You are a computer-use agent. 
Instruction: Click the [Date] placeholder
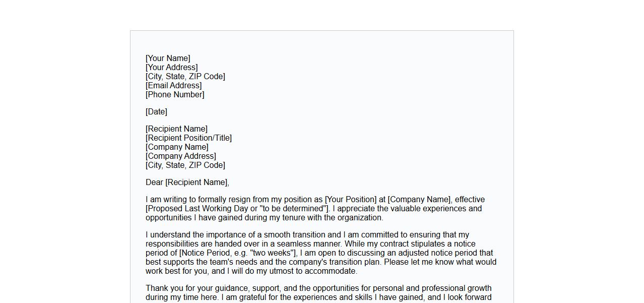[x=156, y=112]
